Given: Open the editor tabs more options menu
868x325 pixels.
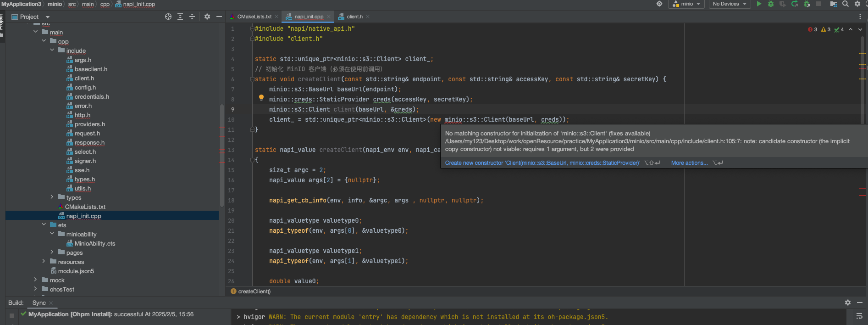Looking at the screenshot, I should click(x=860, y=17).
